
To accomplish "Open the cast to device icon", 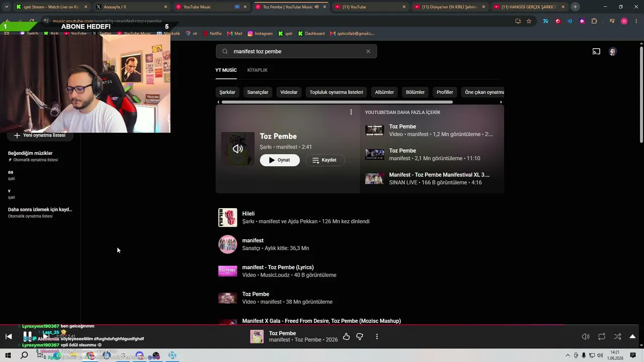I will [x=596, y=51].
